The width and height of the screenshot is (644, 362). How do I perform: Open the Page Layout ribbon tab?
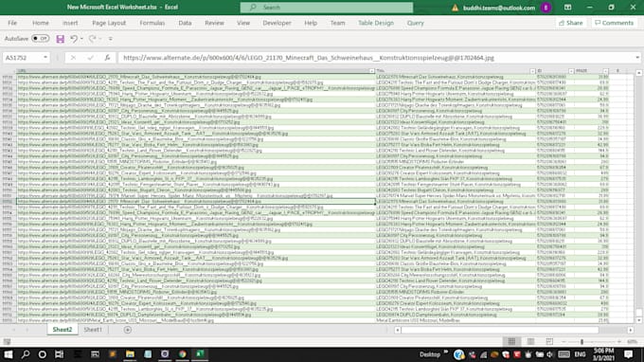pyautogui.click(x=109, y=23)
